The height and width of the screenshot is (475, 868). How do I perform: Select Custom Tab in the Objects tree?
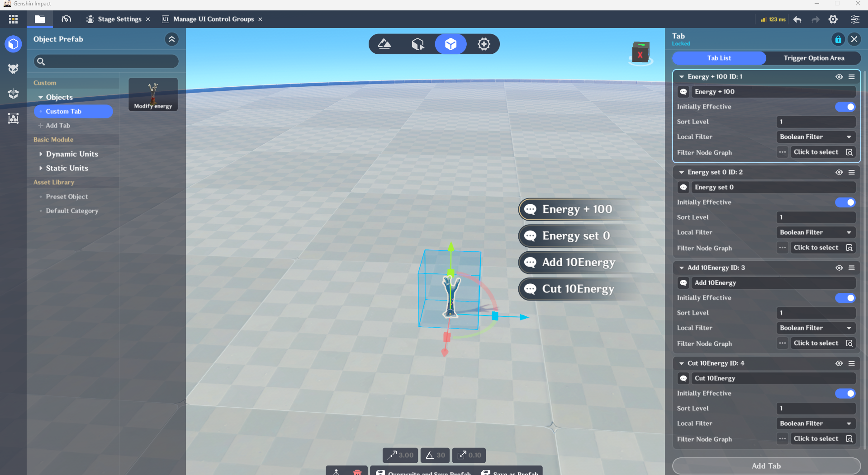[x=73, y=111]
